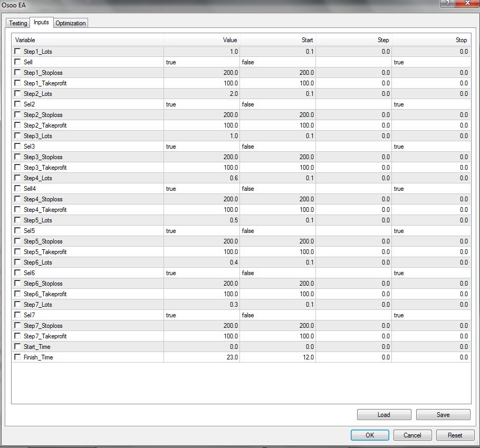Check the Step7_Takeprofit checkbox

tap(18, 336)
